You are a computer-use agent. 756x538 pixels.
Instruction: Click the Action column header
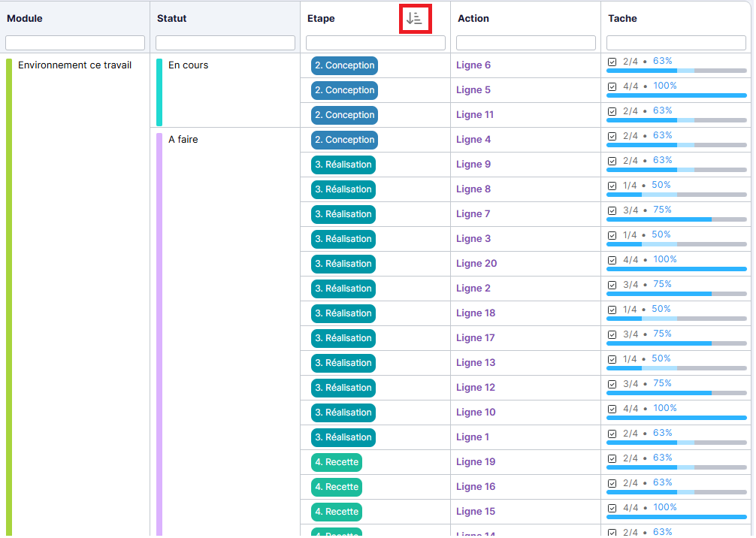tap(473, 19)
